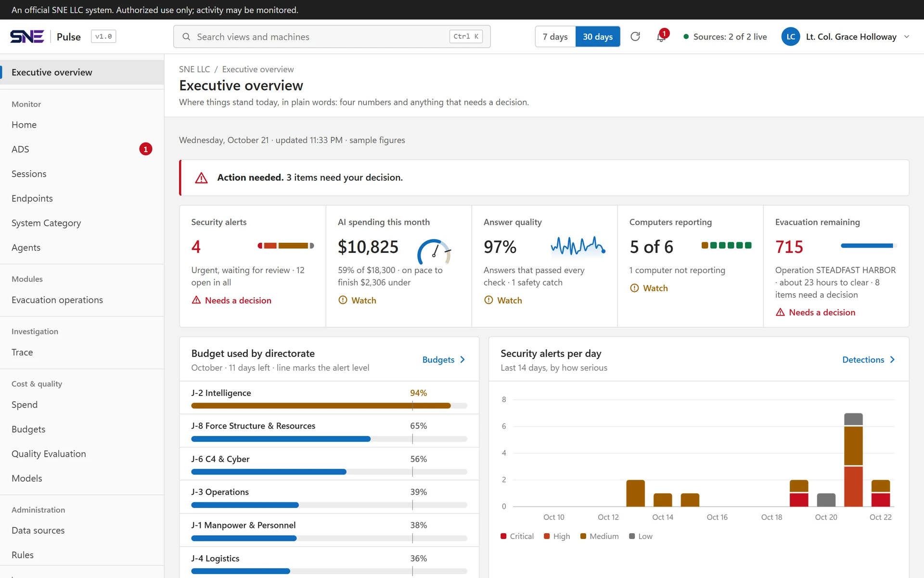Image resolution: width=924 pixels, height=578 pixels.
Task: Open Evacuation operations module
Action: [x=82, y=300]
